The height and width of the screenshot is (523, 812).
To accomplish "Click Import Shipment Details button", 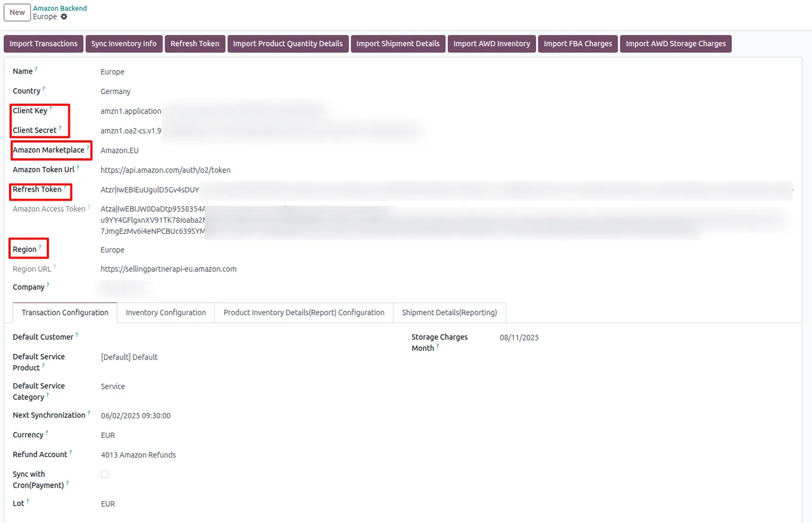I will pyautogui.click(x=398, y=44).
